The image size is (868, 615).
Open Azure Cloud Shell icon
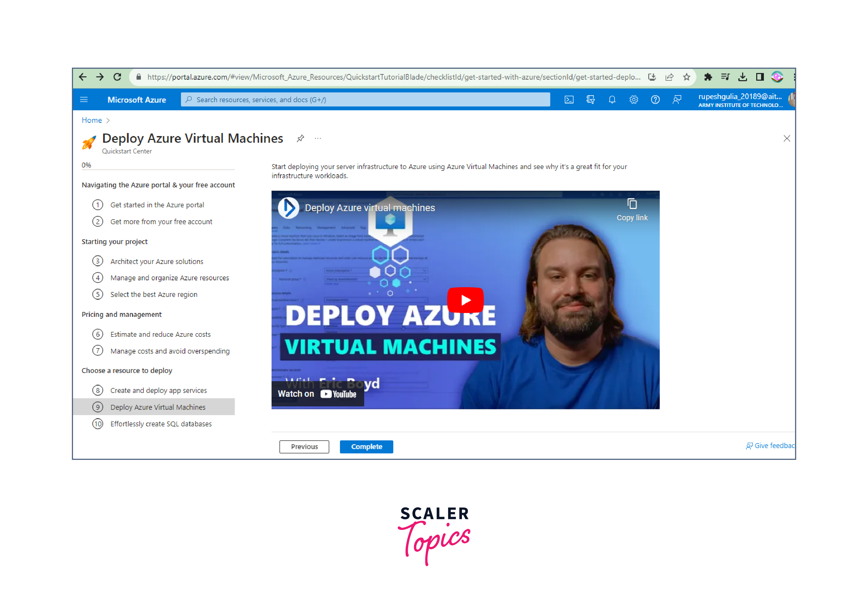[x=569, y=100]
